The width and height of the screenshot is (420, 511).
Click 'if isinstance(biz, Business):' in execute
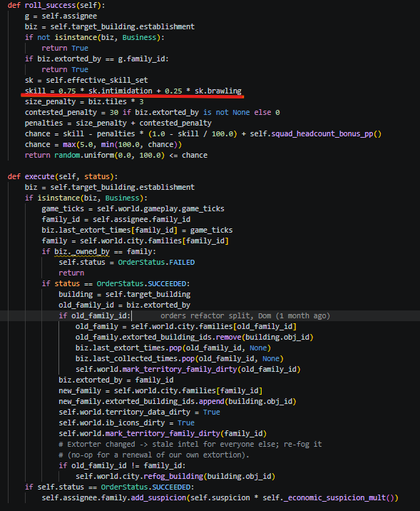[86, 198]
